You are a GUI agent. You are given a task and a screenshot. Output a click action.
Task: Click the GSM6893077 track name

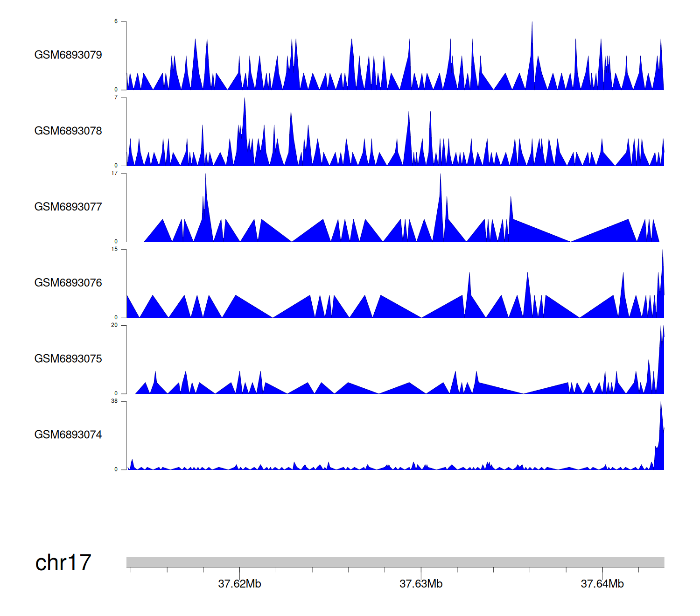click(x=68, y=207)
